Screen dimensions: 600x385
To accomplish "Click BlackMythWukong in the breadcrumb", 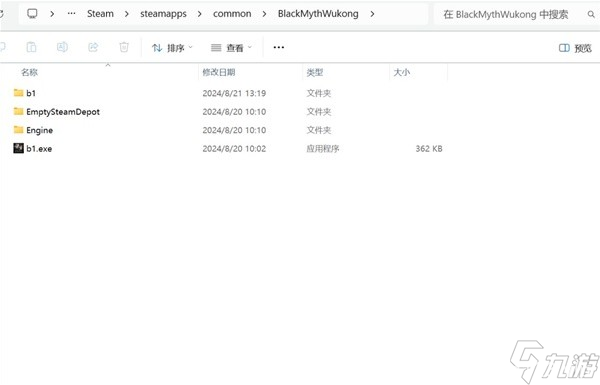I will (x=318, y=14).
